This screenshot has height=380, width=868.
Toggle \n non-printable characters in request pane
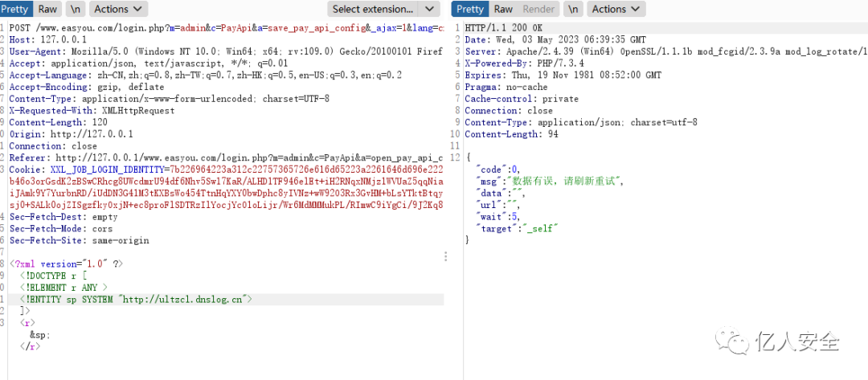coord(75,9)
